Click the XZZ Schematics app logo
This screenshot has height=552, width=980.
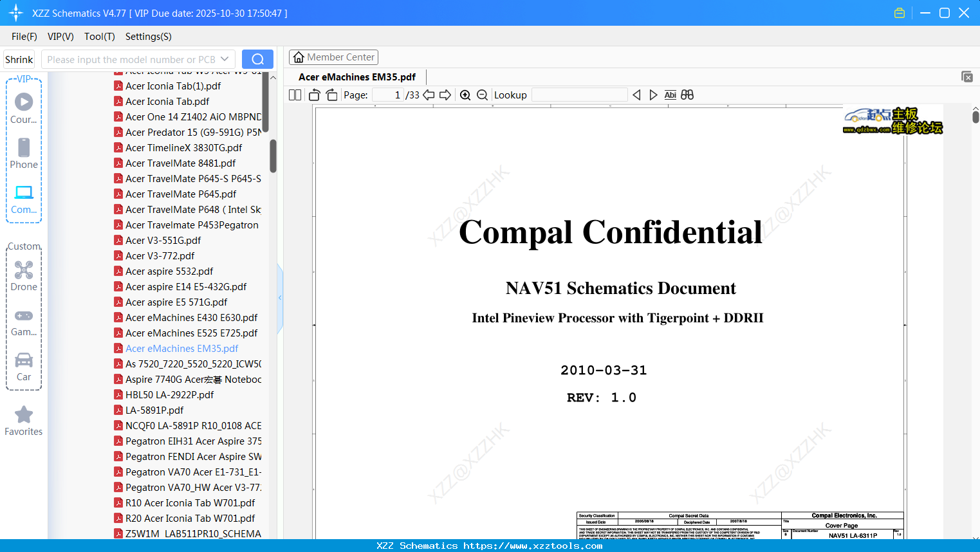[16, 13]
